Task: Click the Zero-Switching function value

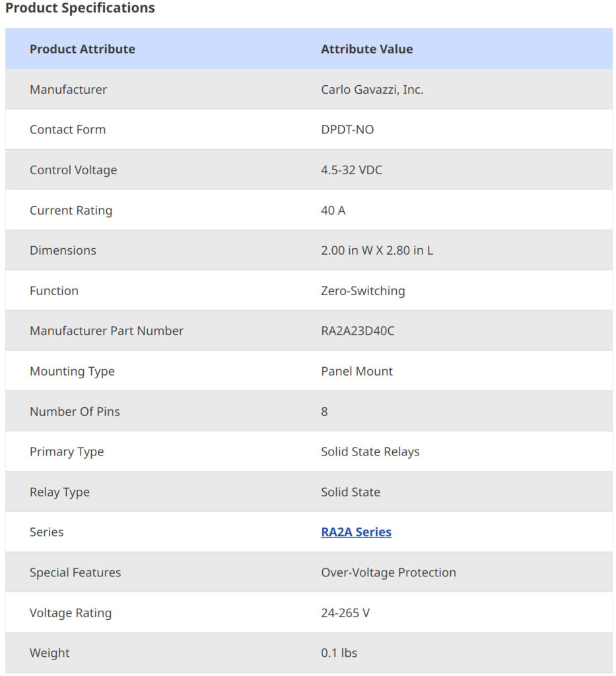Action: tap(362, 290)
